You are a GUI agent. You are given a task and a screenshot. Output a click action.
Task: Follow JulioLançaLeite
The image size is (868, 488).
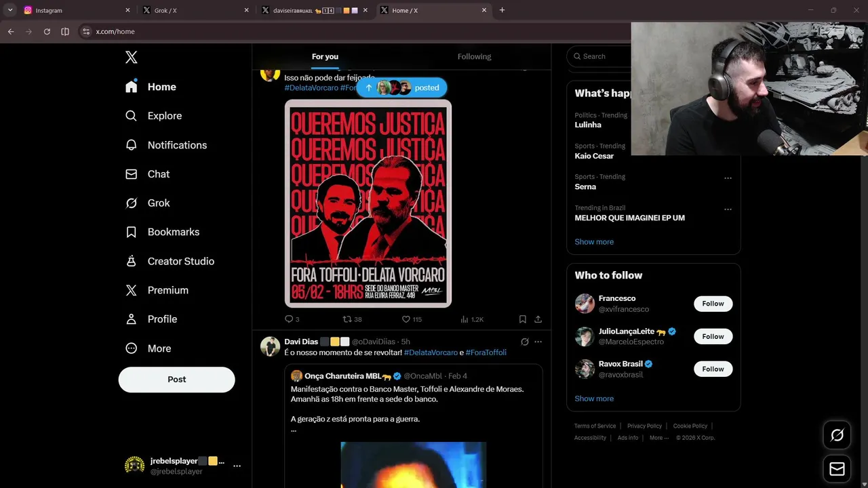[x=713, y=336]
